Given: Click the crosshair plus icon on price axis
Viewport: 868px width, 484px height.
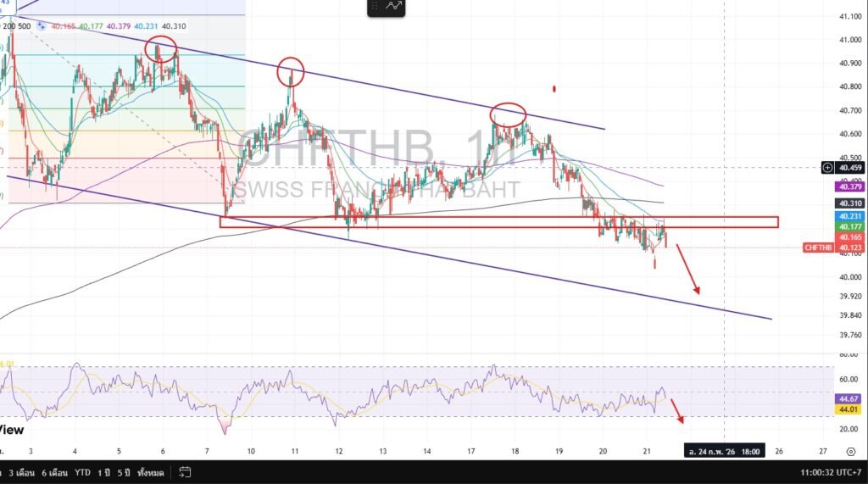Looking at the screenshot, I should click(828, 168).
